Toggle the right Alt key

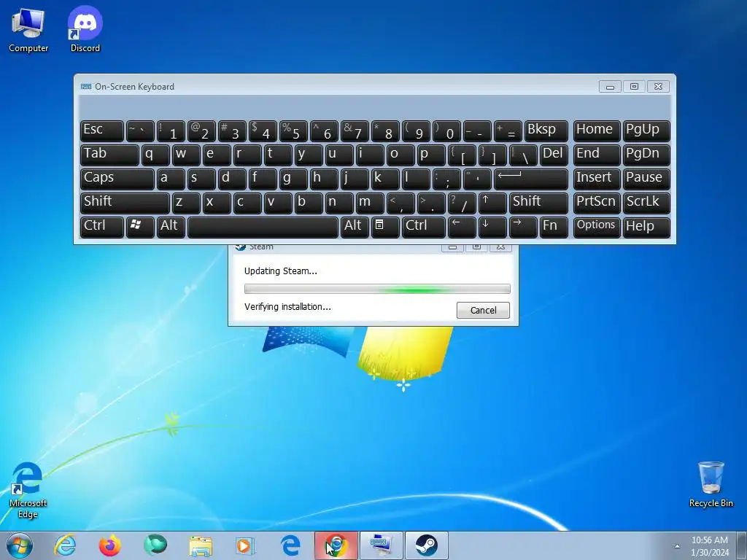355,227
